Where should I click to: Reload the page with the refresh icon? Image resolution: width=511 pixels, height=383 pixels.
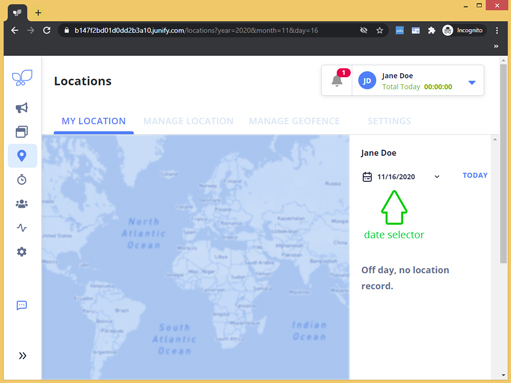[47, 30]
